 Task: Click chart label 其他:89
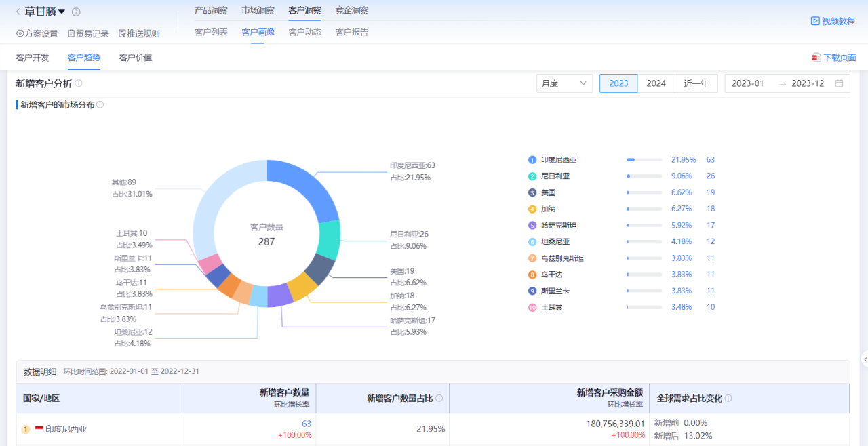(x=123, y=182)
